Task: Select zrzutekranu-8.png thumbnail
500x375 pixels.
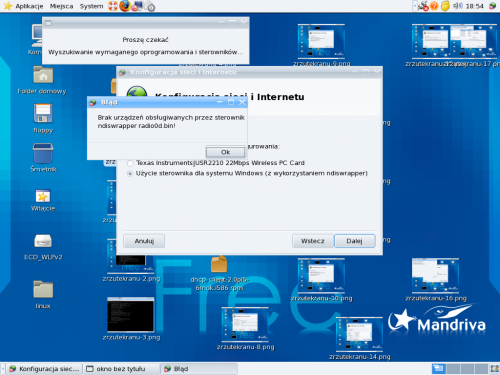Action: point(245,325)
